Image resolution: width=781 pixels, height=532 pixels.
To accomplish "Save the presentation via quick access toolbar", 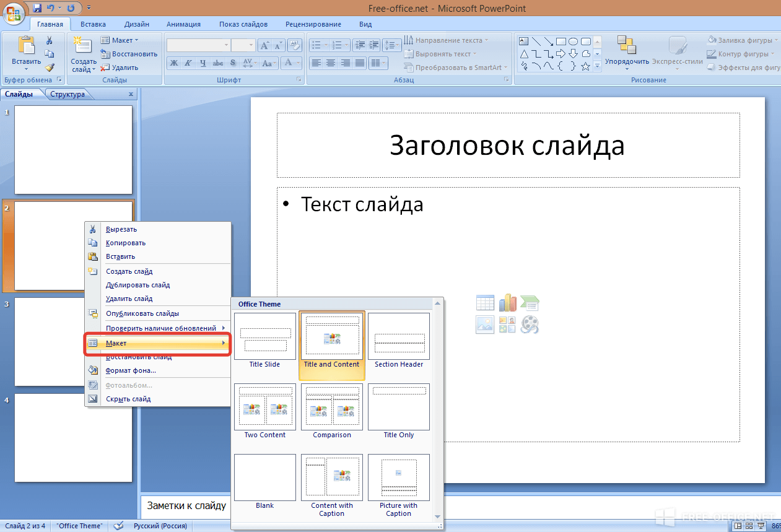I will click(x=37, y=8).
